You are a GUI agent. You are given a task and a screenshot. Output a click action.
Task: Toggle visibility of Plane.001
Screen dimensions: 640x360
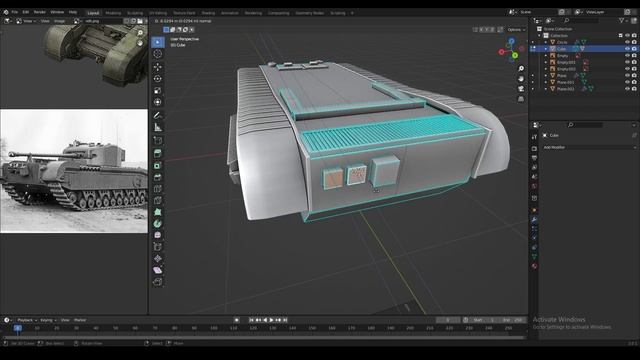(627, 82)
